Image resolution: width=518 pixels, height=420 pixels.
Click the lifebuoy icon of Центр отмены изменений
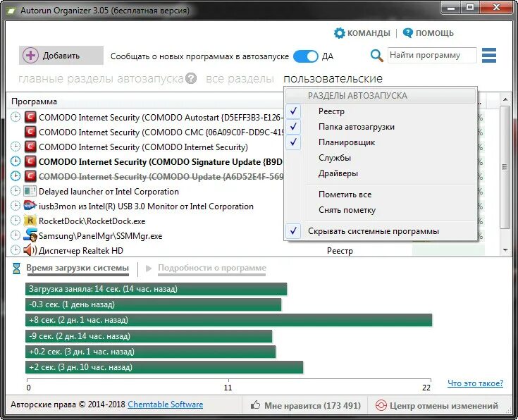[x=381, y=405]
